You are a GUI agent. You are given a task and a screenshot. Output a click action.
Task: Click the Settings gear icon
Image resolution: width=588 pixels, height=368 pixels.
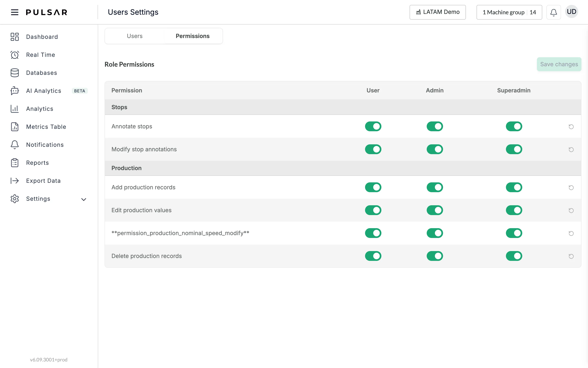14,199
